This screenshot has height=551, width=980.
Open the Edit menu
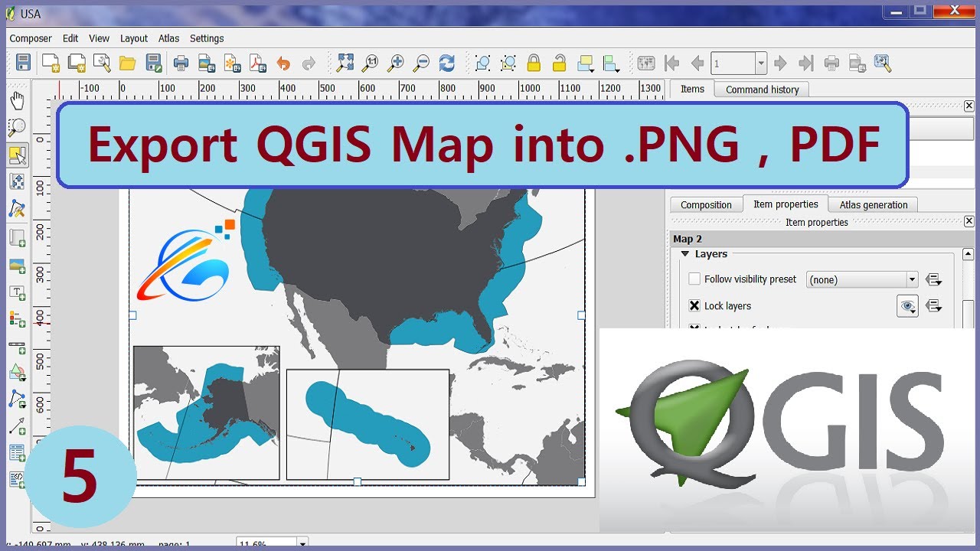(x=70, y=38)
